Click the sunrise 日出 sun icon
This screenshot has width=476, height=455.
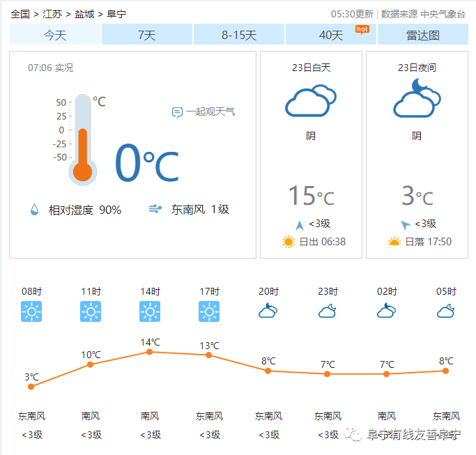(x=289, y=242)
